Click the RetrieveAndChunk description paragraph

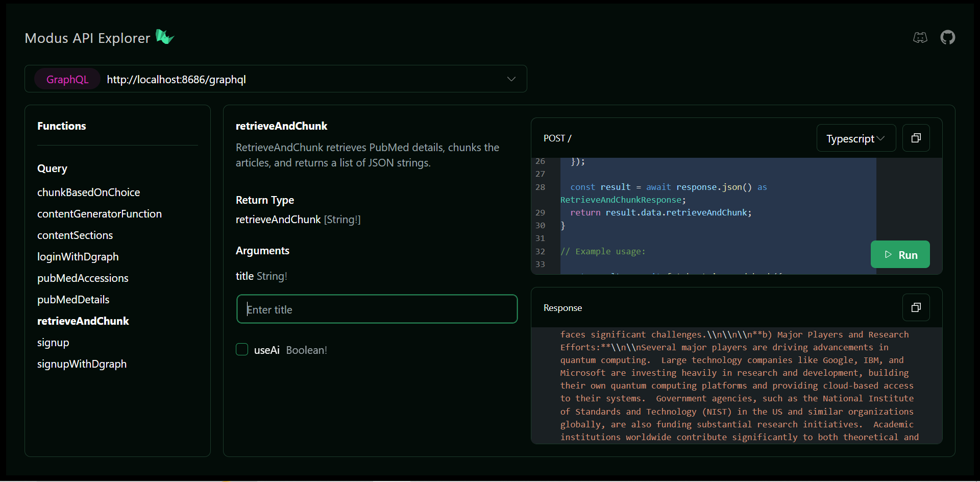367,155
